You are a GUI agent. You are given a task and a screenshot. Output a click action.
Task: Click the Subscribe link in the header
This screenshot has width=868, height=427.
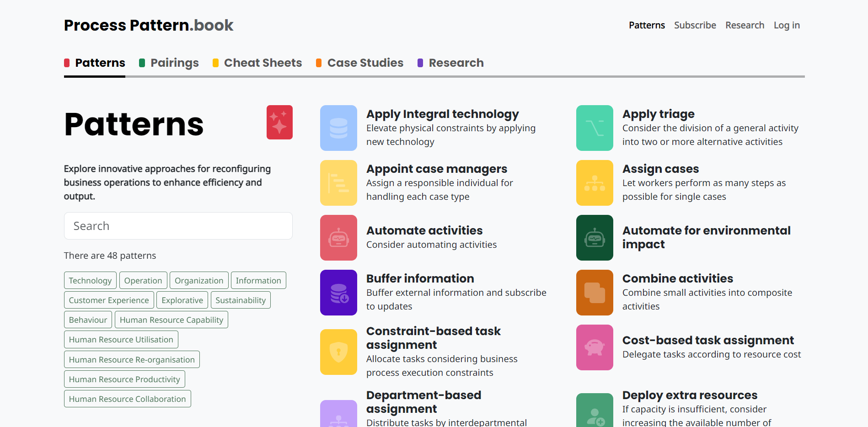tap(695, 25)
